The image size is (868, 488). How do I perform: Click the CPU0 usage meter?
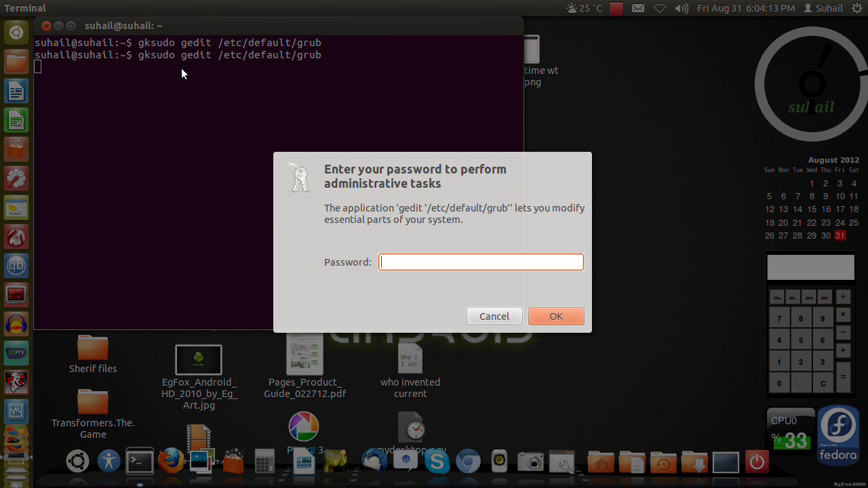[791, 429]
